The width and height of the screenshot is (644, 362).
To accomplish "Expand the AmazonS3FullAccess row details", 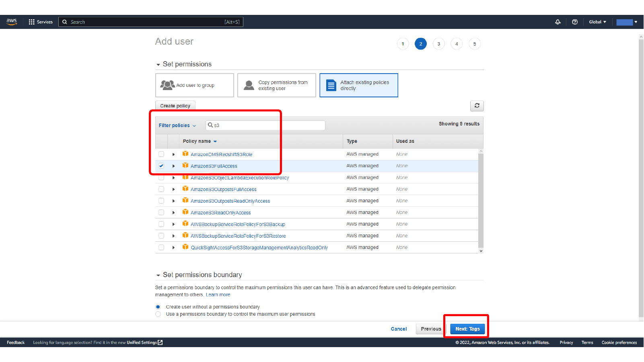I will pyautogui.click(x=173, y=166).
